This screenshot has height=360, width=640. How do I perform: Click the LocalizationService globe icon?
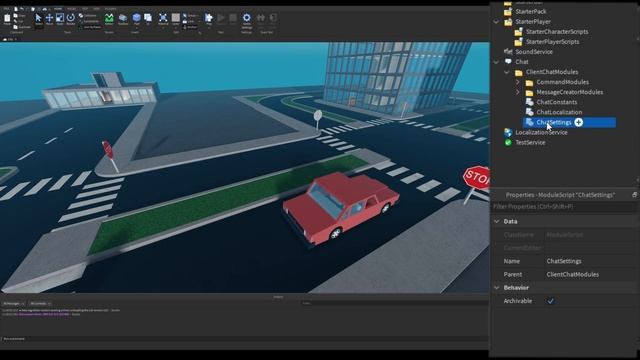tap(508, 132)
